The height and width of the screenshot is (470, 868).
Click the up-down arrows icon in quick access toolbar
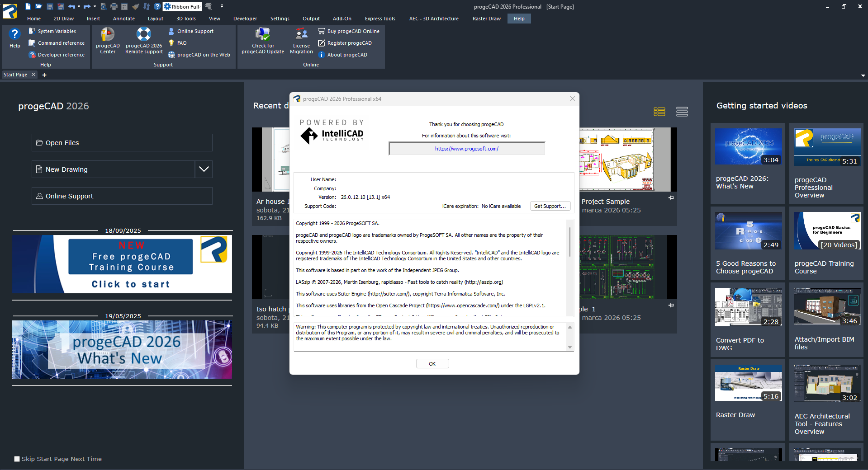(x=147, y=6)
